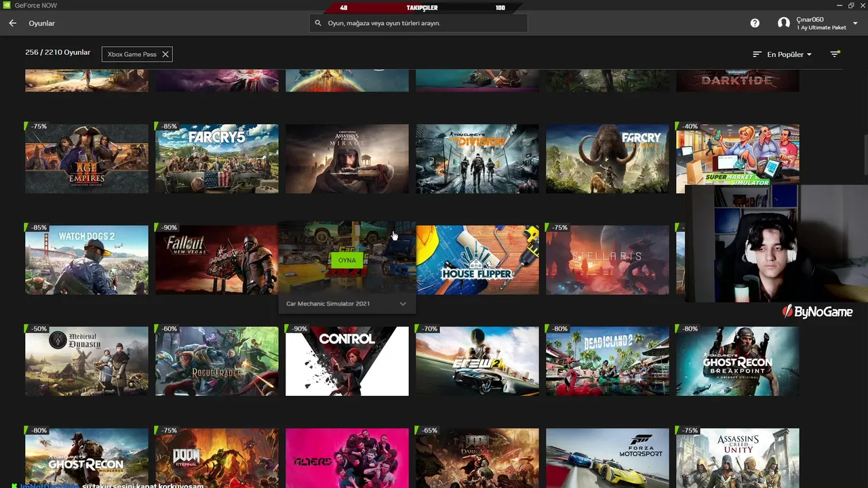Click the 256 / 2210 Oyunlar count
This screenshot has width=868, height=488.
(x=58, y=53)
